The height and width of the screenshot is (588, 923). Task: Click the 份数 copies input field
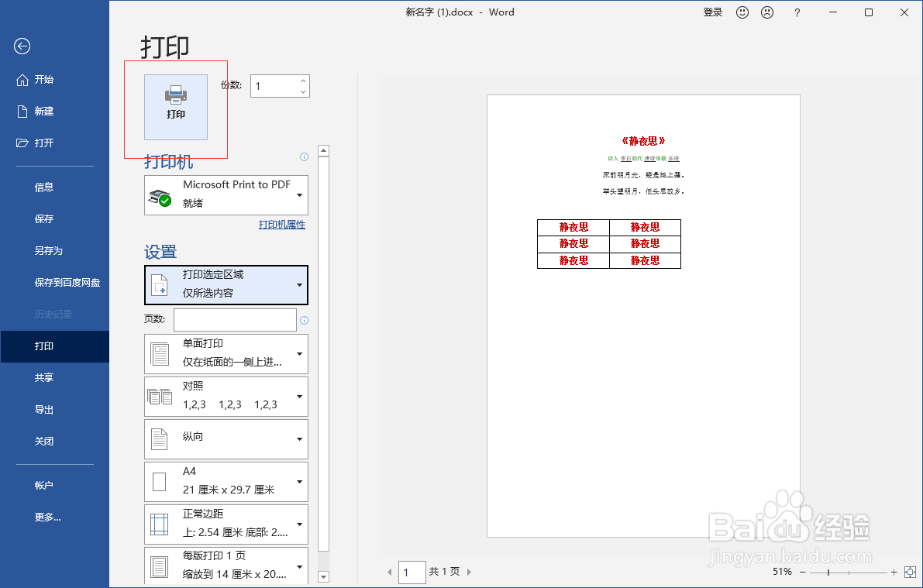point(274,86)
